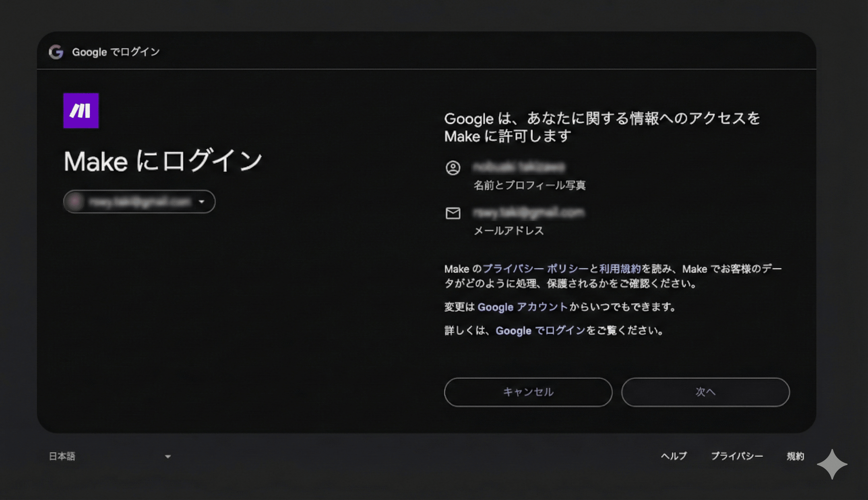This screenshot has width=868, height=500.
Task: Click the profile person icon
Action: point(453,168)
